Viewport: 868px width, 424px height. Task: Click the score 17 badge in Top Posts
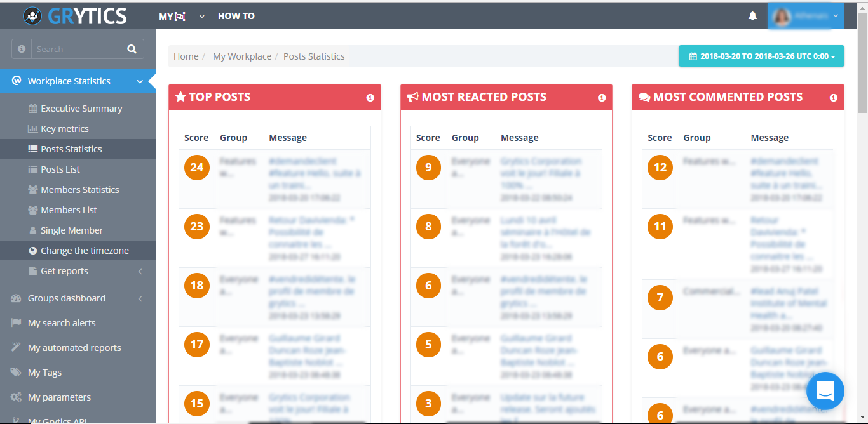[197, 345]
